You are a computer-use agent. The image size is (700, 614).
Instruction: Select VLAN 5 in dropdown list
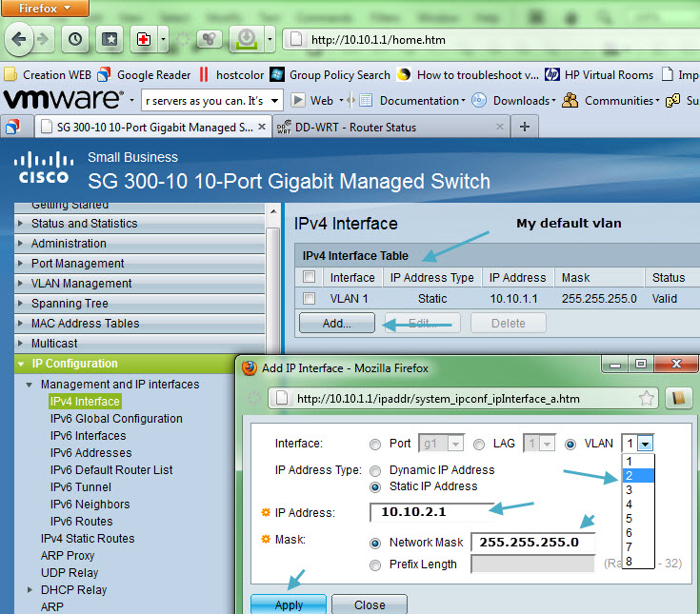(638, 519)
